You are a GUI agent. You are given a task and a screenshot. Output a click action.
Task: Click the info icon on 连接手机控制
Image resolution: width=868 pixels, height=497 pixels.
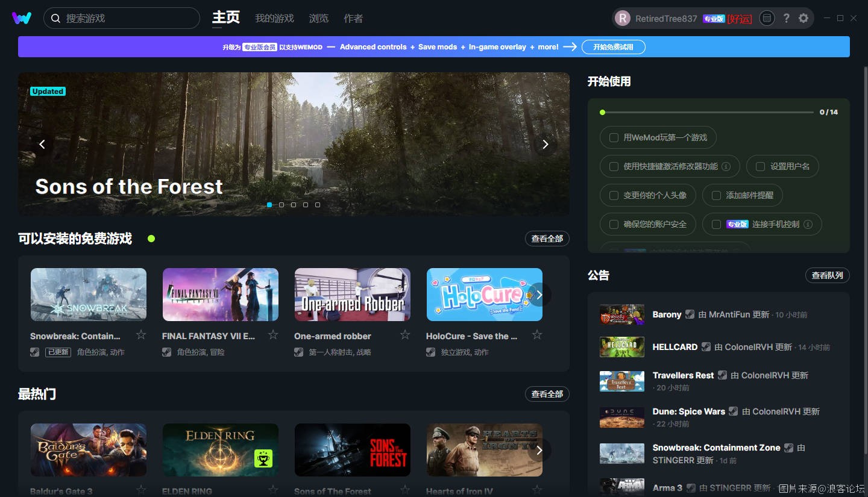pyautogui.click(x=808, y=224)
